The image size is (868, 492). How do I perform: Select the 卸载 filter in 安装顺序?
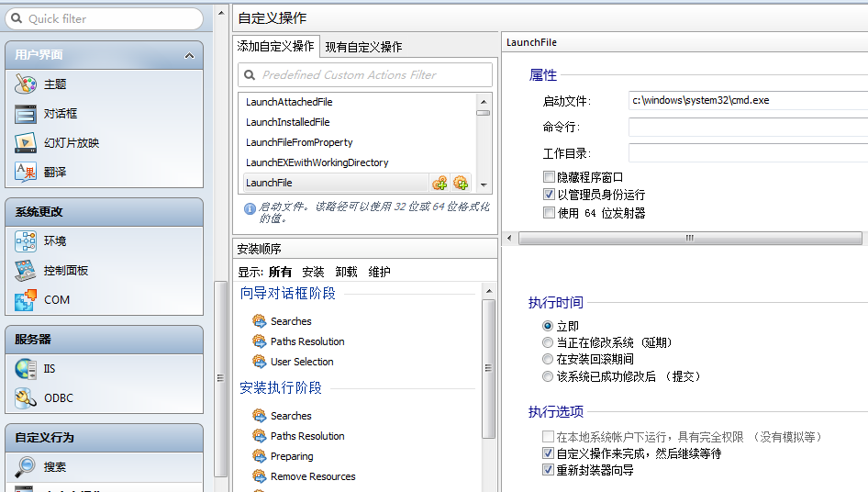click(346, 272)
